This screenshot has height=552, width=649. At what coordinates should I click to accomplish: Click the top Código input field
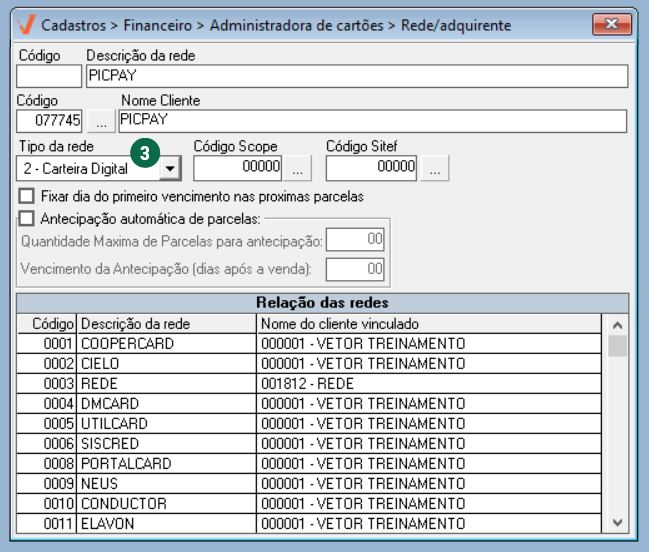click(49, 76)
